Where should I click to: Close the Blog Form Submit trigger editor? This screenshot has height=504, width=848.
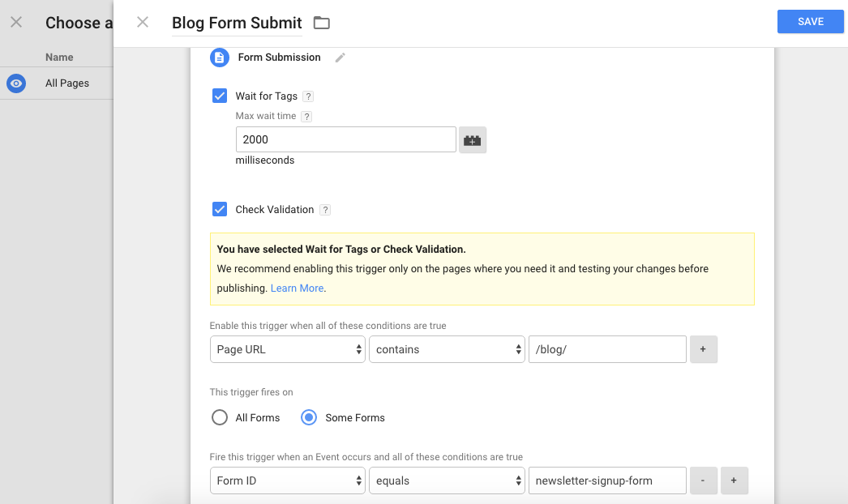click(143, 23)
